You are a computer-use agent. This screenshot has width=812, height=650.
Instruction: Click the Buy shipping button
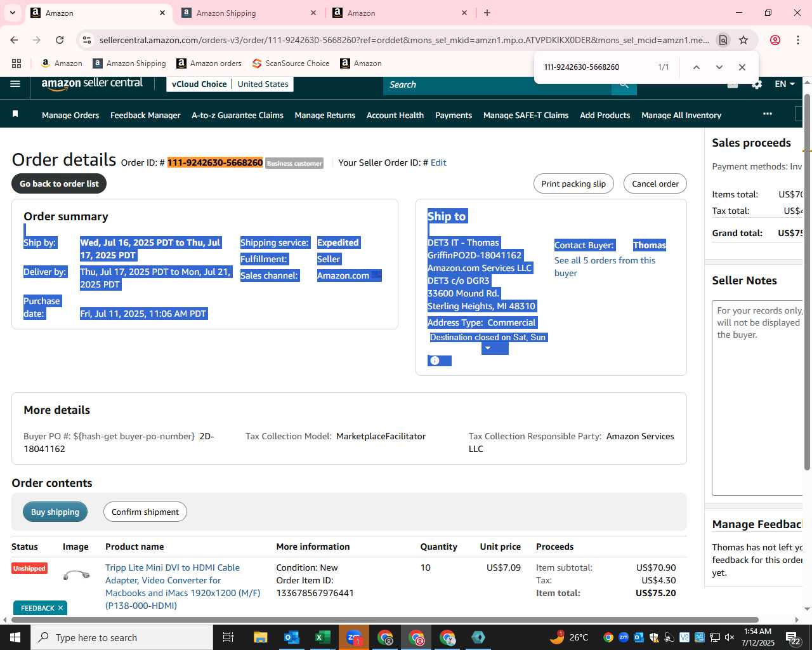(55, 512)
